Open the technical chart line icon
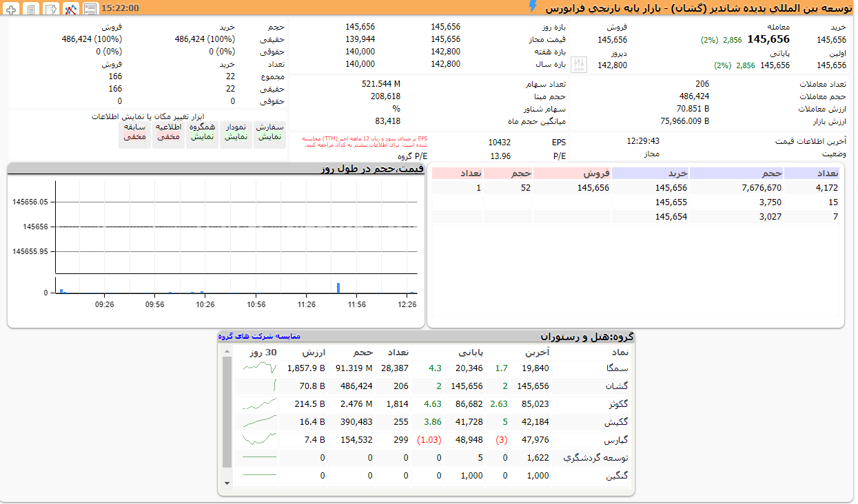 coord(70,8)
